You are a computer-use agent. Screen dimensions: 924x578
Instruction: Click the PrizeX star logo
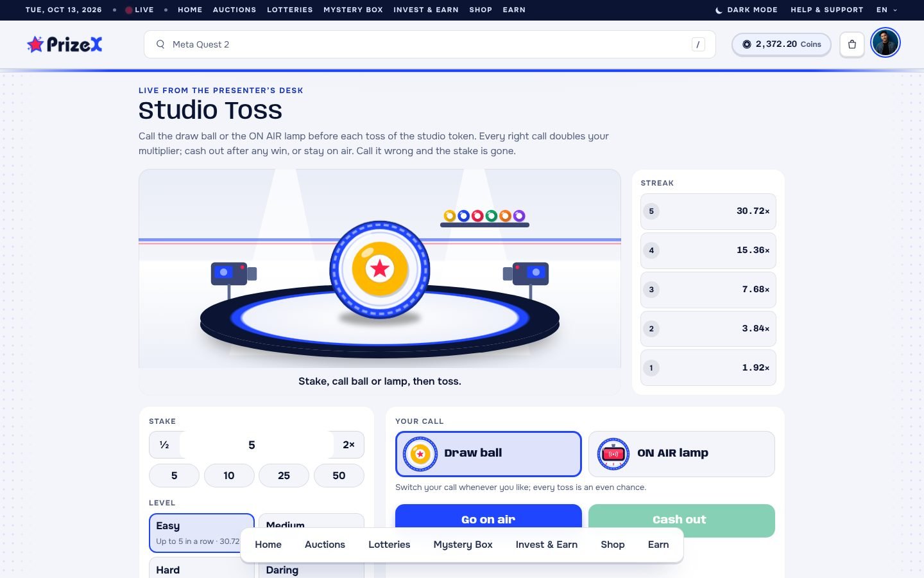[64, 44]
